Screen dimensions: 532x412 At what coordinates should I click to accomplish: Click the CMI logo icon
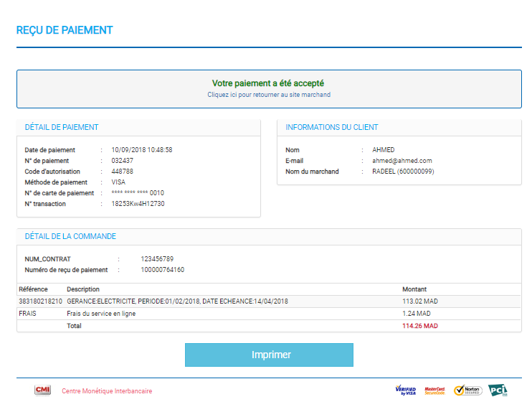pos(42,390)
